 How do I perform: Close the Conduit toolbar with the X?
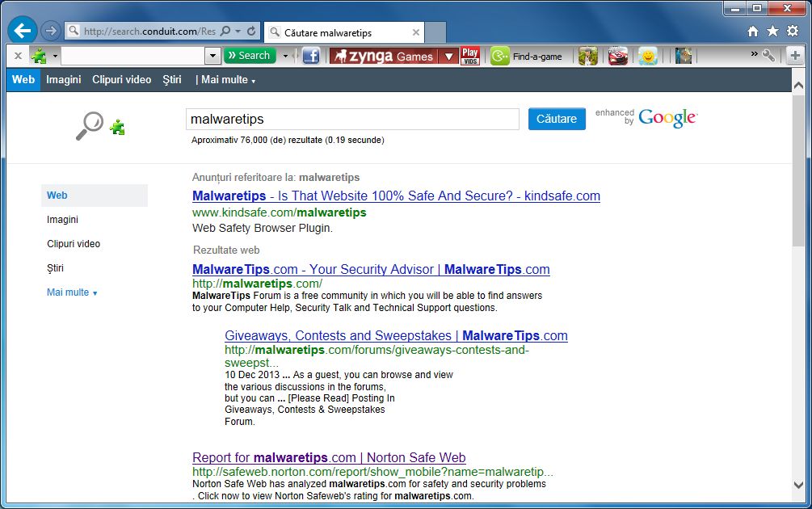coord(18,56)
